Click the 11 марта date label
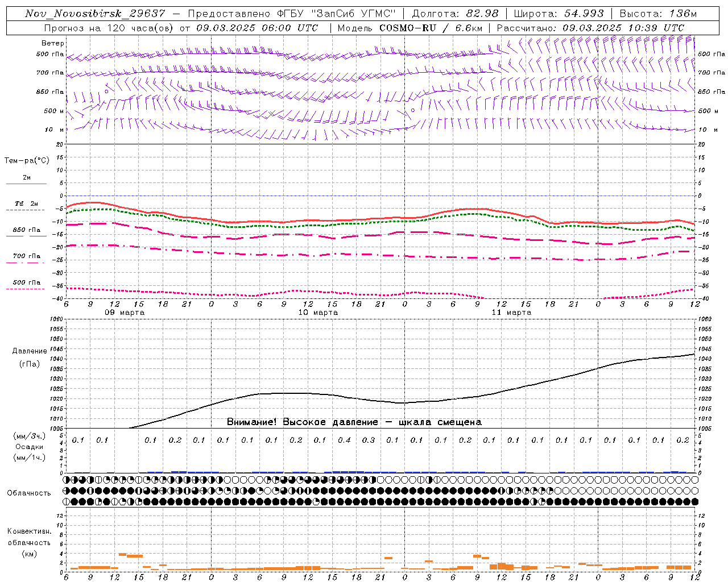Image resolution: width=728 pixels, height=582 pixels. tap(511, 313)
